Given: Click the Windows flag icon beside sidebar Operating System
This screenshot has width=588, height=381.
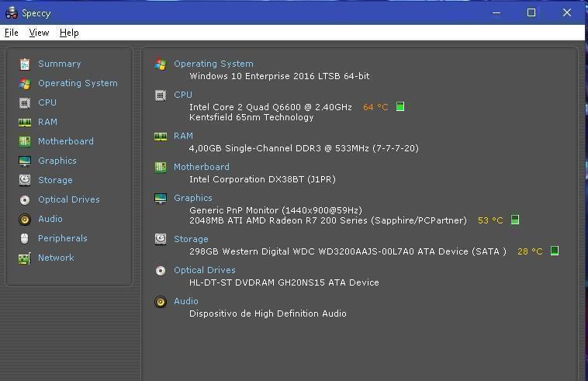Looking at the screenshot, I should tap(25, 84).
